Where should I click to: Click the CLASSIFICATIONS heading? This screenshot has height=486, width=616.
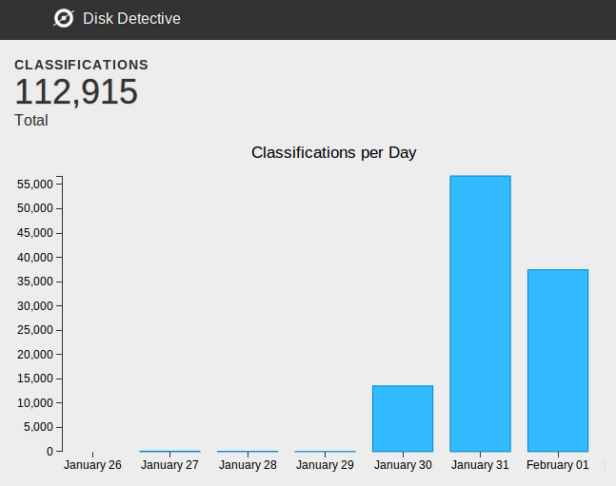pos(81,65)
